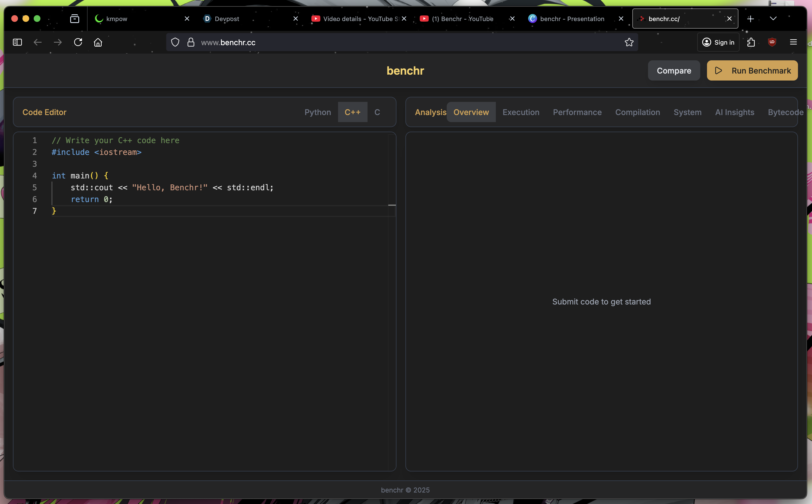Open uBlock Origin extension icon
The width and height of the screenshot is (812, 504).
[x=772, y=42]
